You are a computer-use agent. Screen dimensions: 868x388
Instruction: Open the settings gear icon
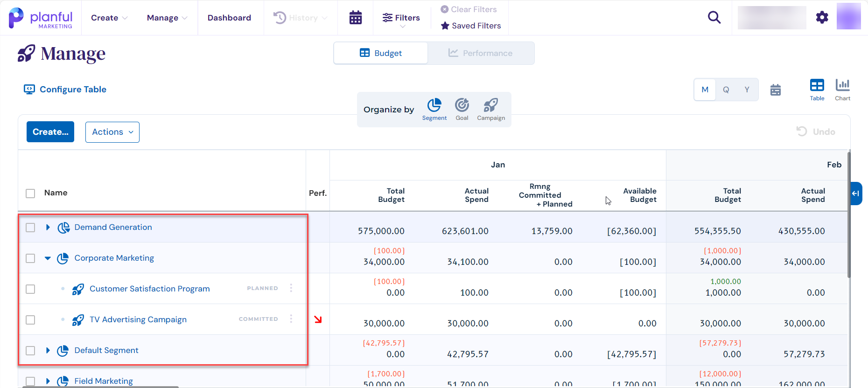coord(822,18)
